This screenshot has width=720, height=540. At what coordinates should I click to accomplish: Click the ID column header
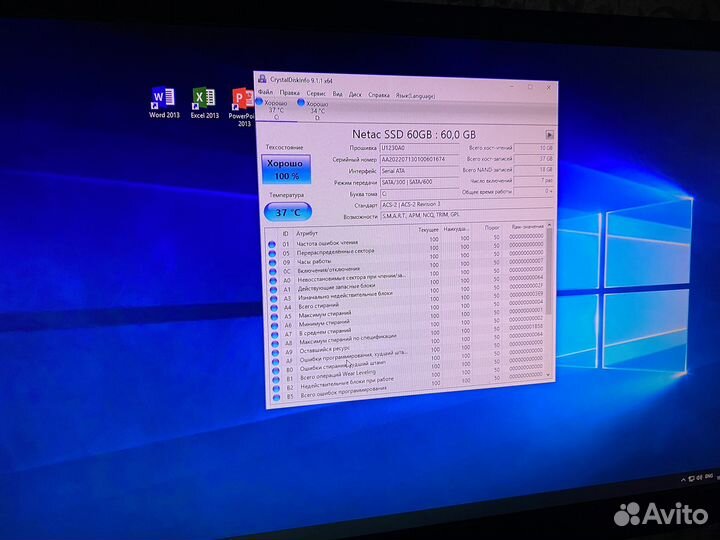(x=285, y=234)
